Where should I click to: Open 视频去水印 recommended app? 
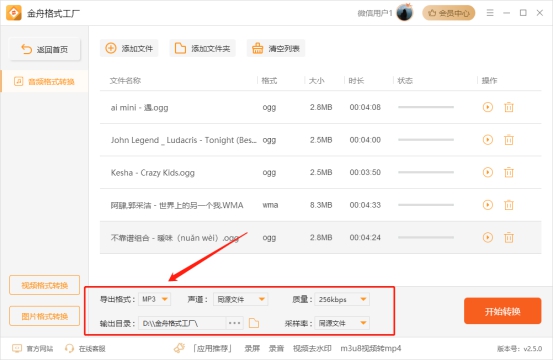pyautogui.click(x=312, y=349)
